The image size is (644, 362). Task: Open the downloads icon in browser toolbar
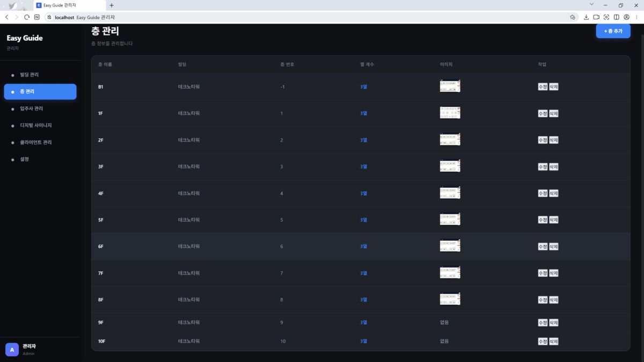point(586,17)
